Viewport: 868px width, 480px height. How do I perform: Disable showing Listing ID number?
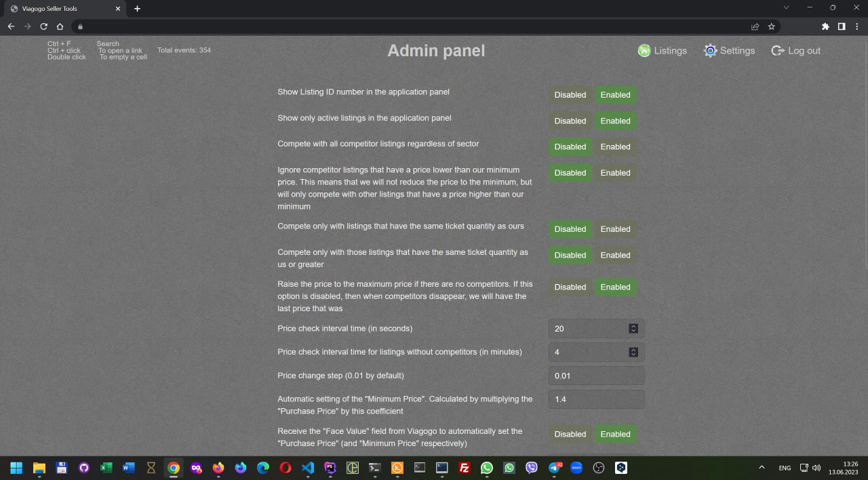[x=570, y=95]
